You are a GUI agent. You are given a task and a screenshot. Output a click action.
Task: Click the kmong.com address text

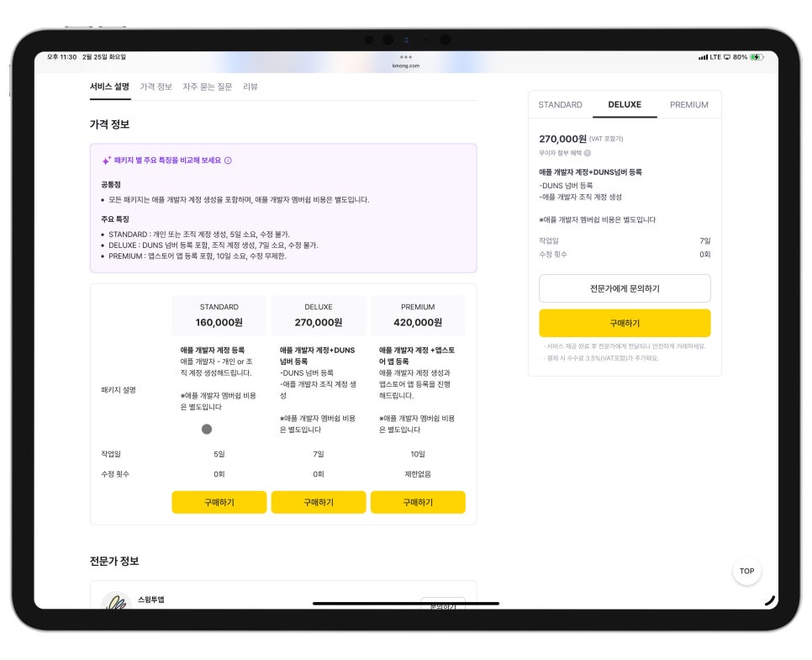point(406,66)
